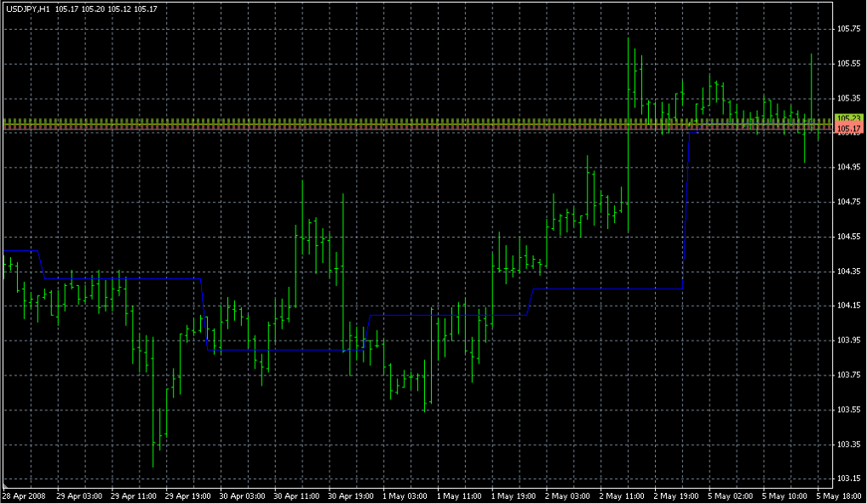Select the 104.95 price axis label

[x=848, y=168]
